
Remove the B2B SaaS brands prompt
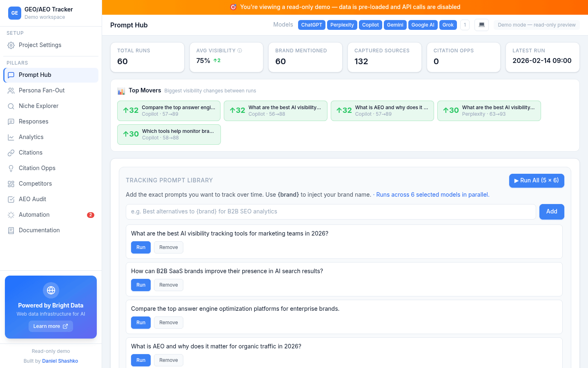[x=169, y=285]
